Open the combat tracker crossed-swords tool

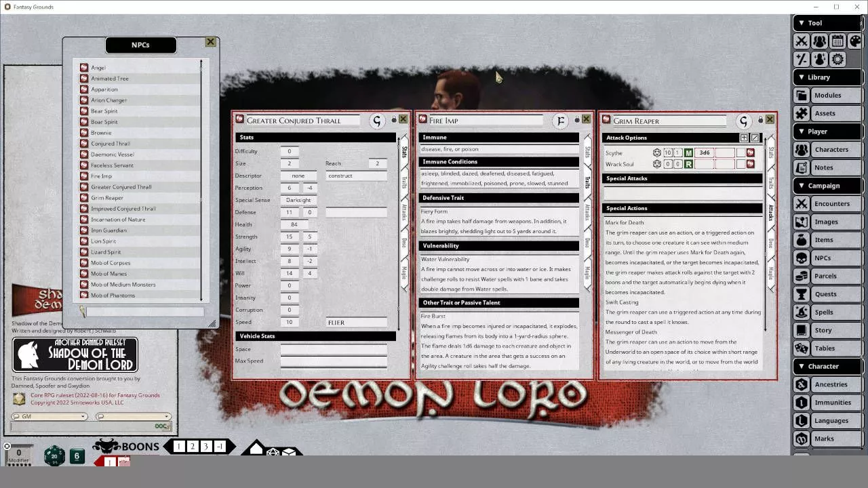(802, 41)
